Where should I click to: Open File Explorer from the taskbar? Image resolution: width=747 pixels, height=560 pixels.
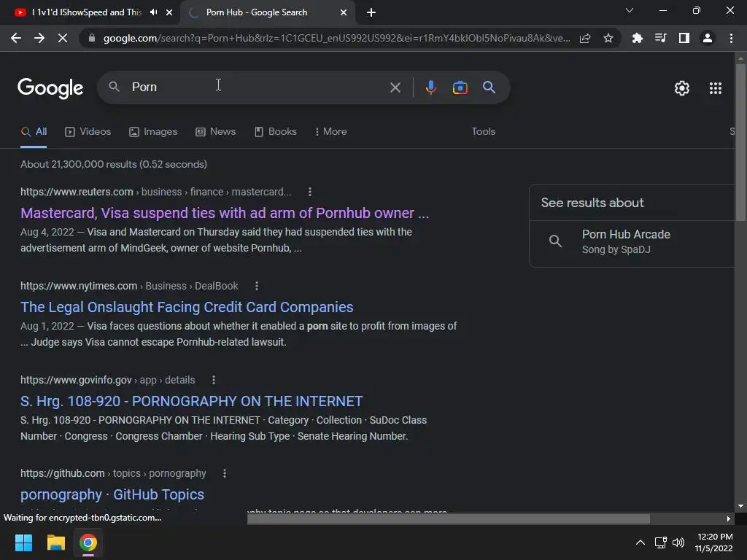(x=55, y=542)
